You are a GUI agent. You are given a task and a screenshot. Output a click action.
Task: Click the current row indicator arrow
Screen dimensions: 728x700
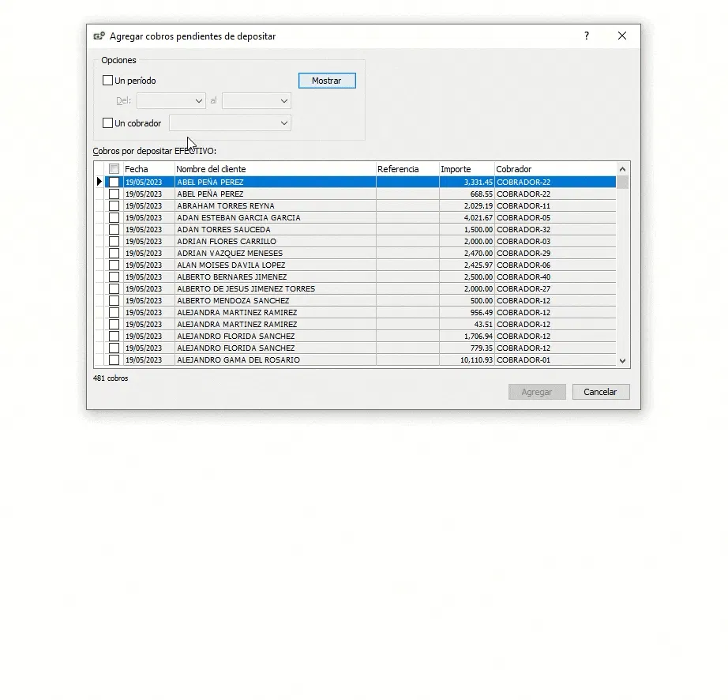click(x=99, y=182)
